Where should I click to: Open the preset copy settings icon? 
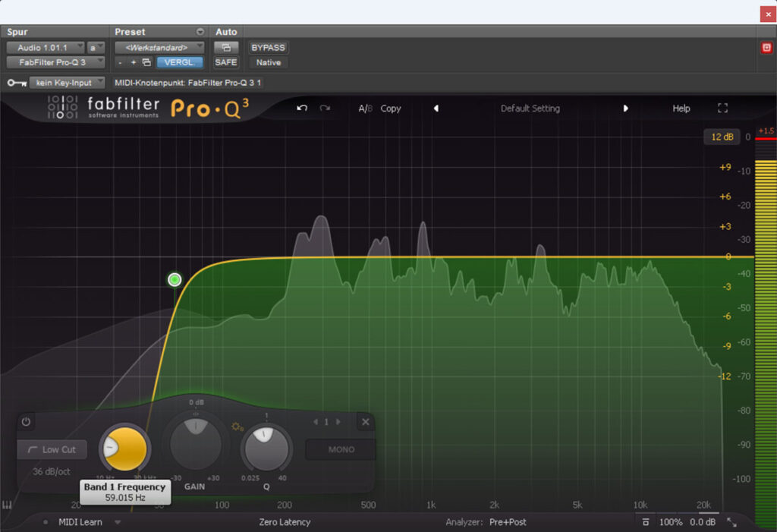coord(146,62)
